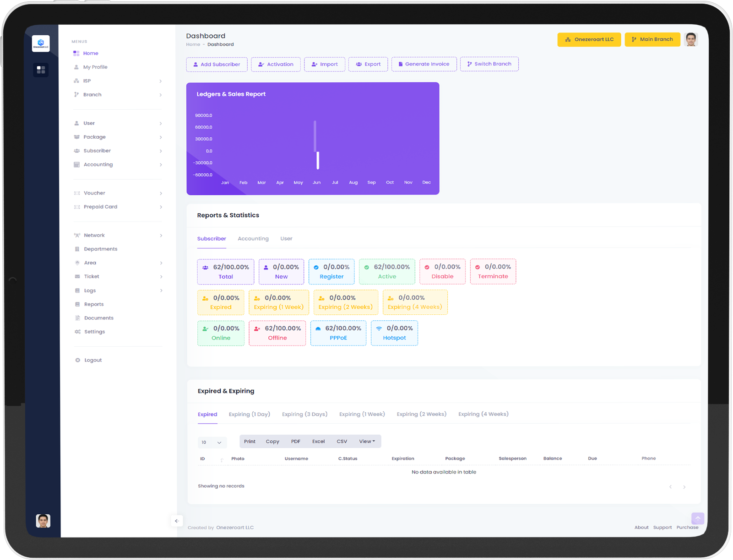Click the ISP menu icon
This screenshot has width=733, height=560.
(76, 81)
